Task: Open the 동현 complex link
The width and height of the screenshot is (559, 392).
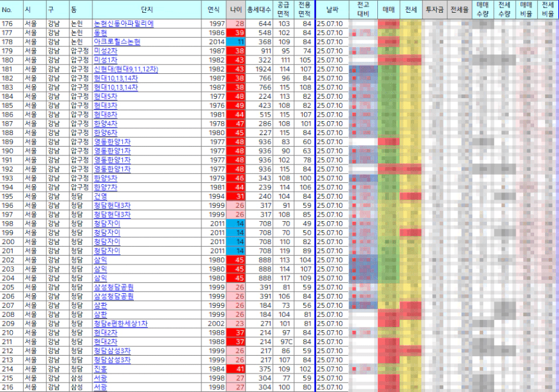Action: click(100, 33)
